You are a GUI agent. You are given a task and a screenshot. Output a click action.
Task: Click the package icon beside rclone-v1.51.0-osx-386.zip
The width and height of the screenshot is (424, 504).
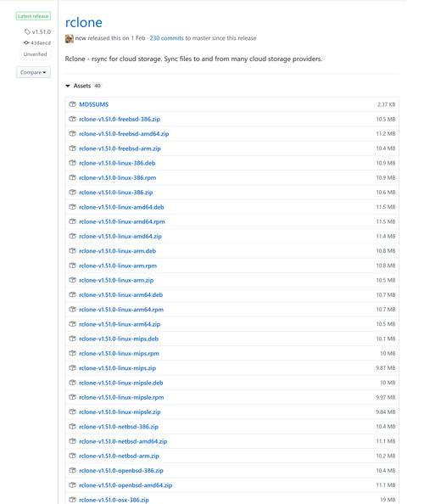click(x=73, y=500)
